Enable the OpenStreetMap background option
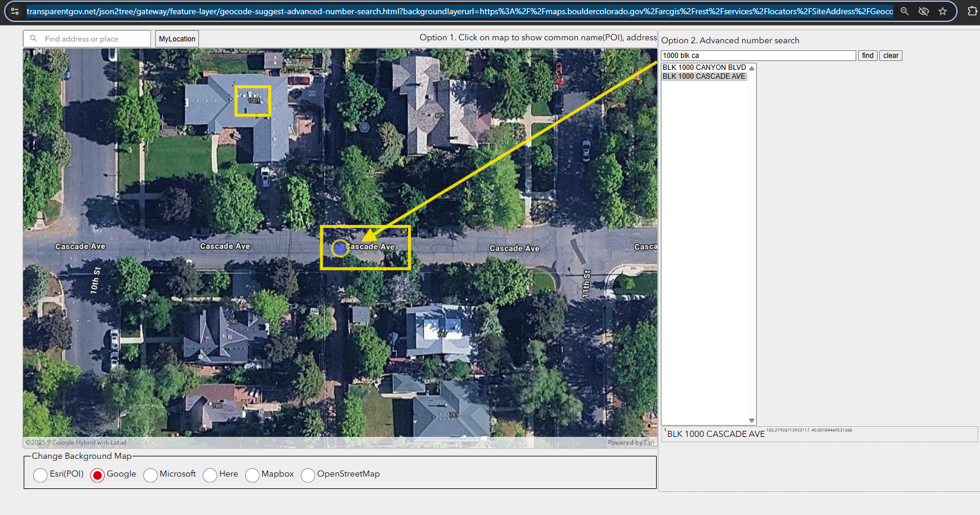The height and width of the screenshot is (515, 980). (x=308, y=475)
